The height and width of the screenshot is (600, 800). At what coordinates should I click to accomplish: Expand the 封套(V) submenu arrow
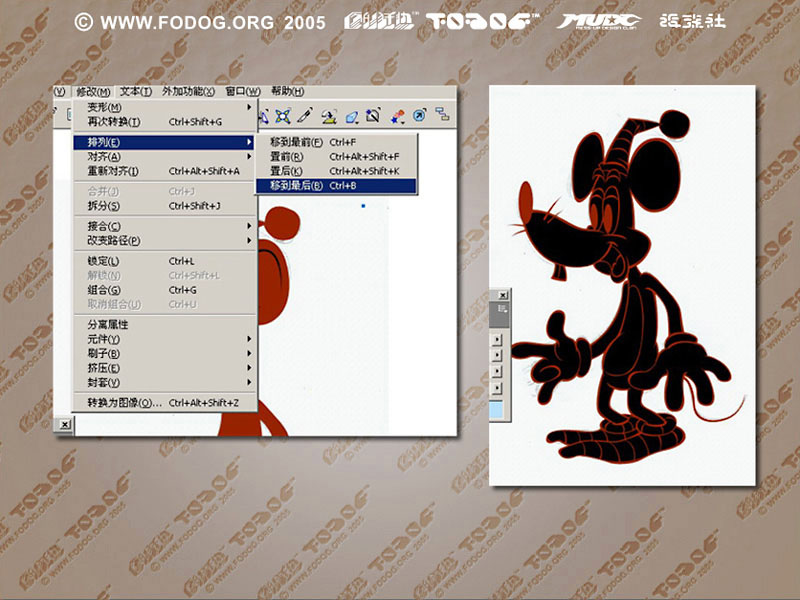click(x=249, y=382)
